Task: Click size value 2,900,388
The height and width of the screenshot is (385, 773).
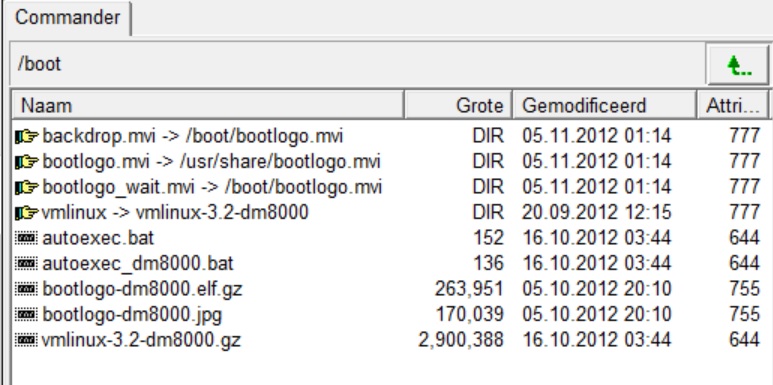Action: pyautogui.click(x=461, y=340)
